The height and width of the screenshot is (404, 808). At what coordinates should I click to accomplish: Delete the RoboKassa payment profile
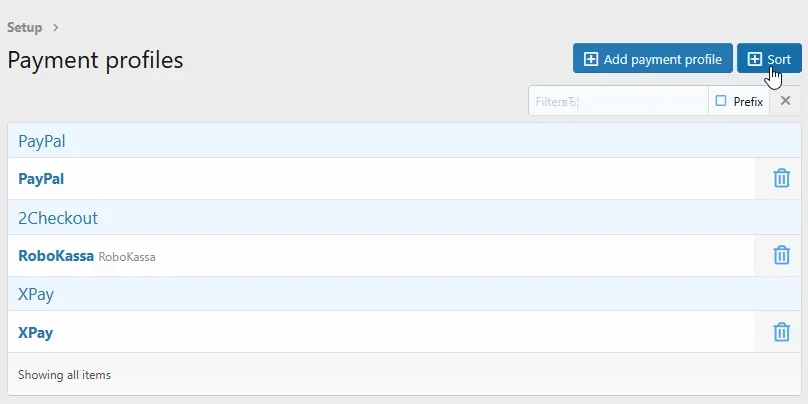(781, 256)
